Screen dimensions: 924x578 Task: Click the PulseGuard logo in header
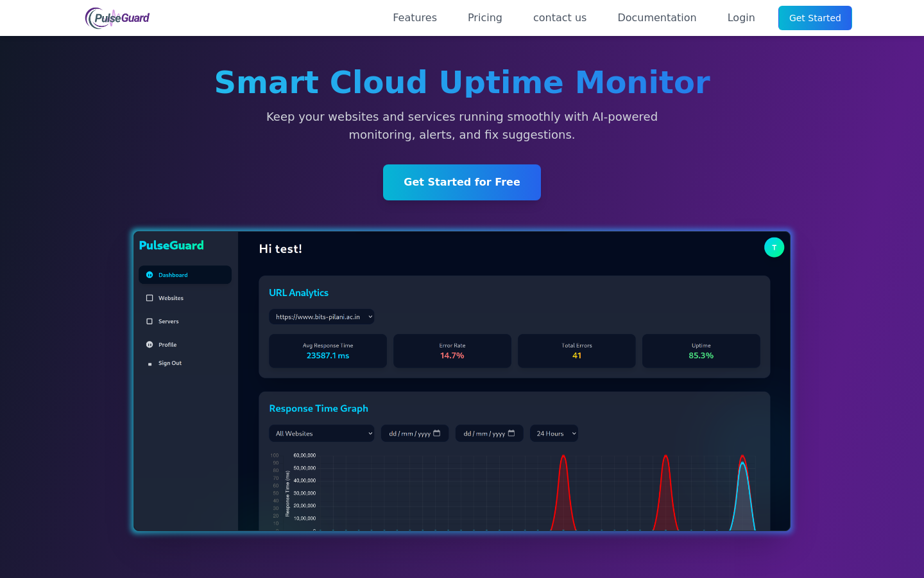(117, 18)
